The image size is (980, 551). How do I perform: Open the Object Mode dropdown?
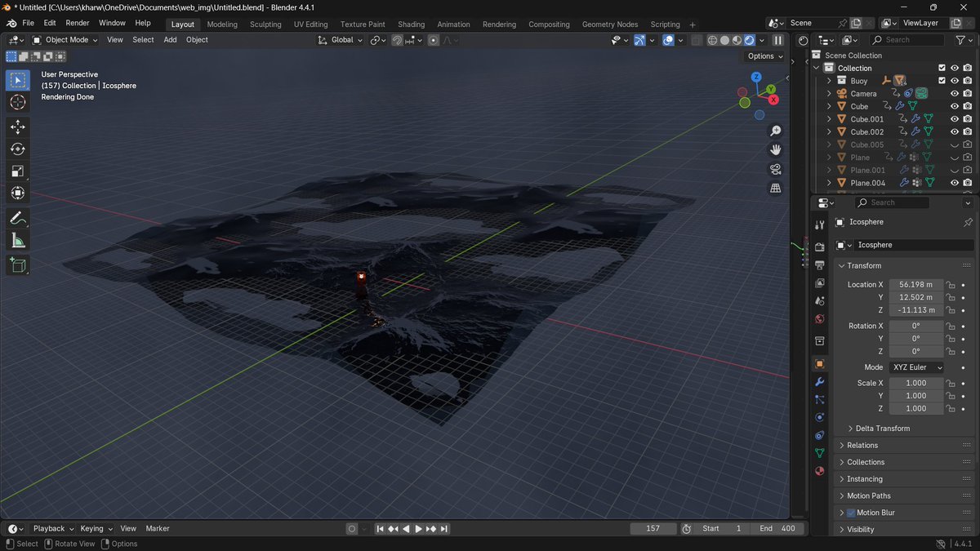[x=65, y=40]
